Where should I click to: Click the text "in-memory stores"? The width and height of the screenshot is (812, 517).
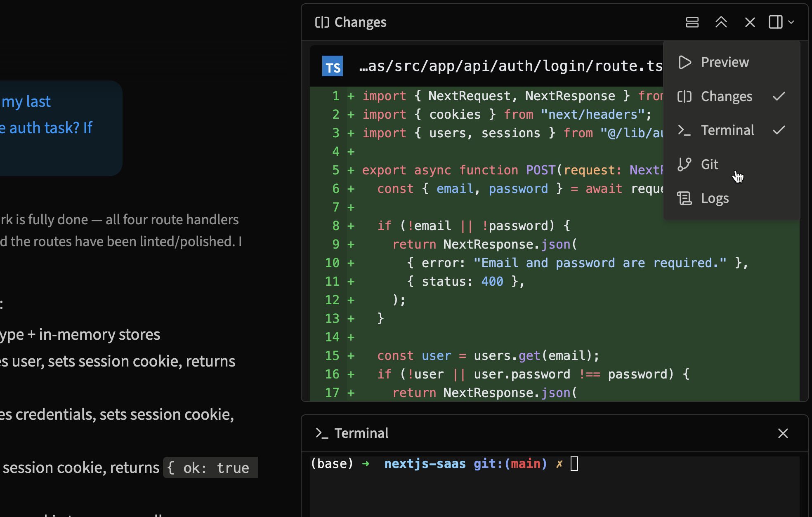(x=99, y=334)
